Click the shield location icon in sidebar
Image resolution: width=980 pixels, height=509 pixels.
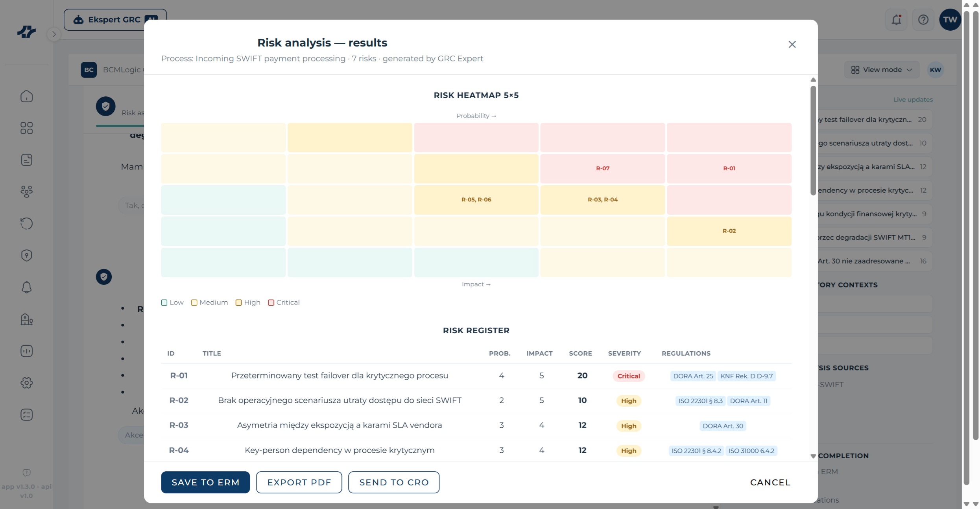26,255
